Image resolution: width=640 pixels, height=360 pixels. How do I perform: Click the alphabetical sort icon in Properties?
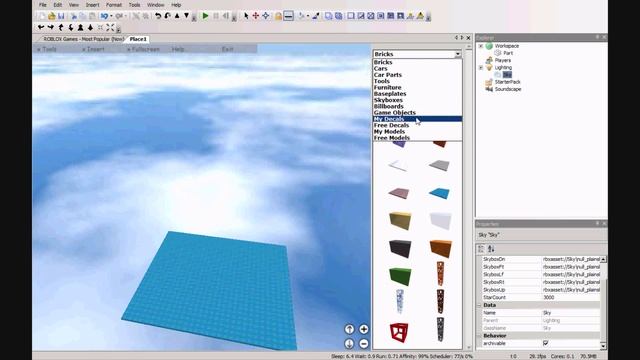pyautogui.click(x=491, y=249)
